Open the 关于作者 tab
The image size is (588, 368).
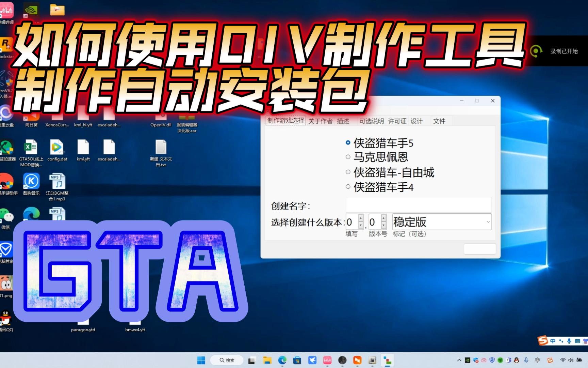coord(320,121)
